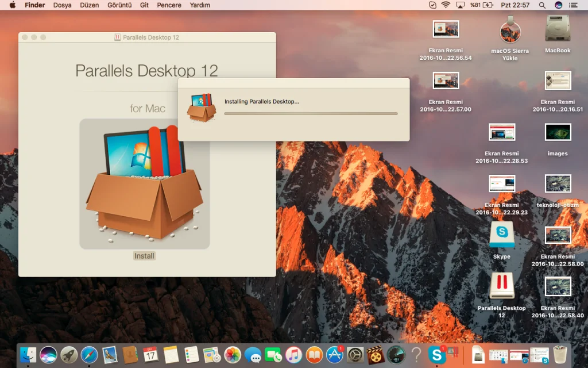Open the App Store in Dock
The height and width of the screenshot is (368, 588).
334,355
